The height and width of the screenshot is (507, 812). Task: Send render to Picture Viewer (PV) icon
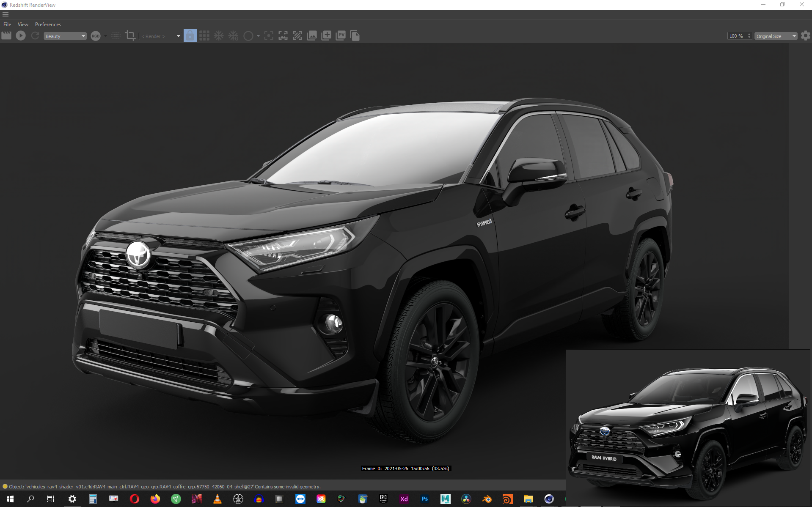[x=341, y=36]
